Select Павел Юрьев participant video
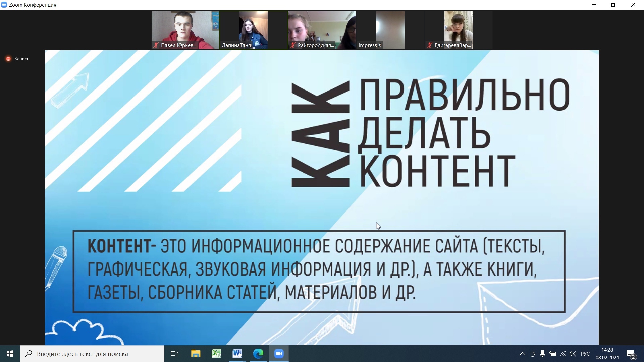The image size is (644, 362). [185, 30]
